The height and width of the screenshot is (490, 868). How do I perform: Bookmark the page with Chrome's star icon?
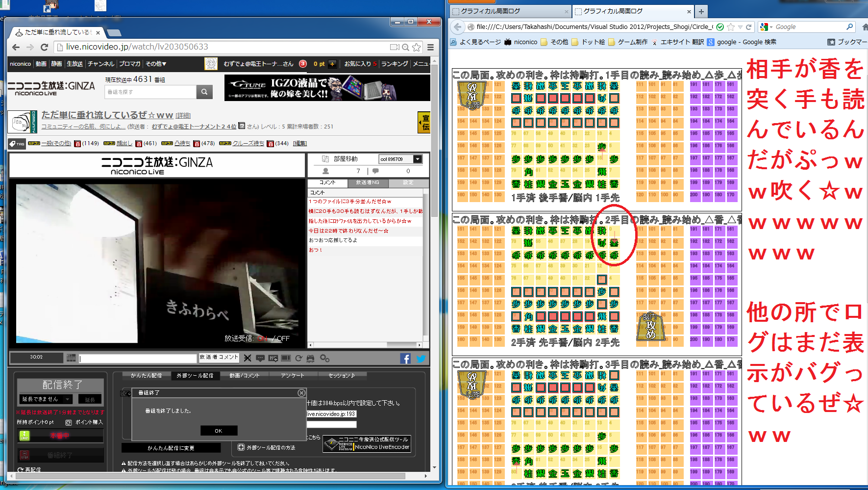(x=417, y=47)
